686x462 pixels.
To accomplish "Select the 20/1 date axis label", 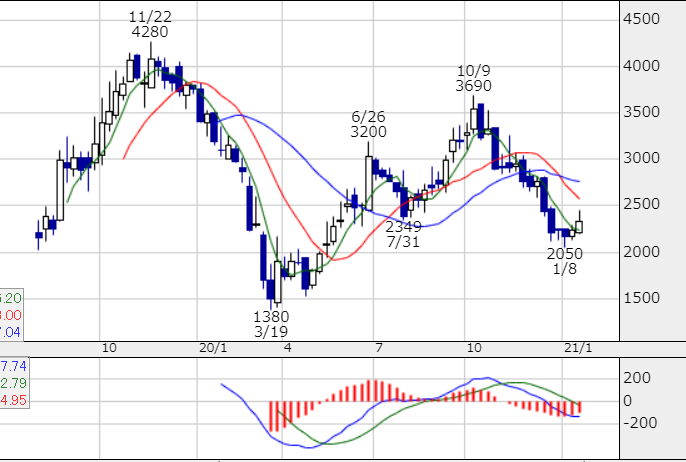I will pos(213,348).
